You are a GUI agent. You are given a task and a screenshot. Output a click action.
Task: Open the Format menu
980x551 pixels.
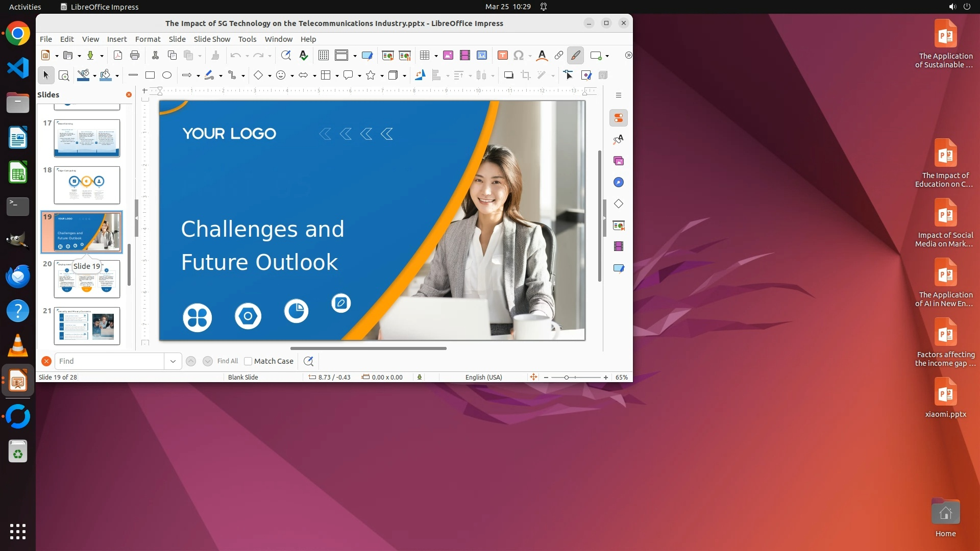tap(148, 39)
